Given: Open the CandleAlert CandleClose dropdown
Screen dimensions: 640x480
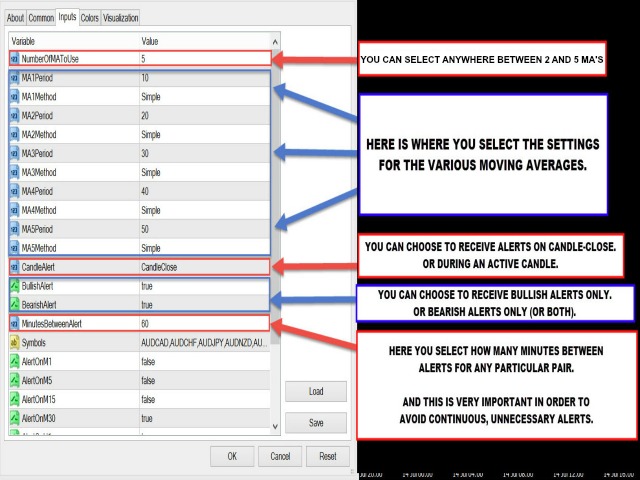Looking at the screenshot, I should pyautogui.click(x=200, y=267).
